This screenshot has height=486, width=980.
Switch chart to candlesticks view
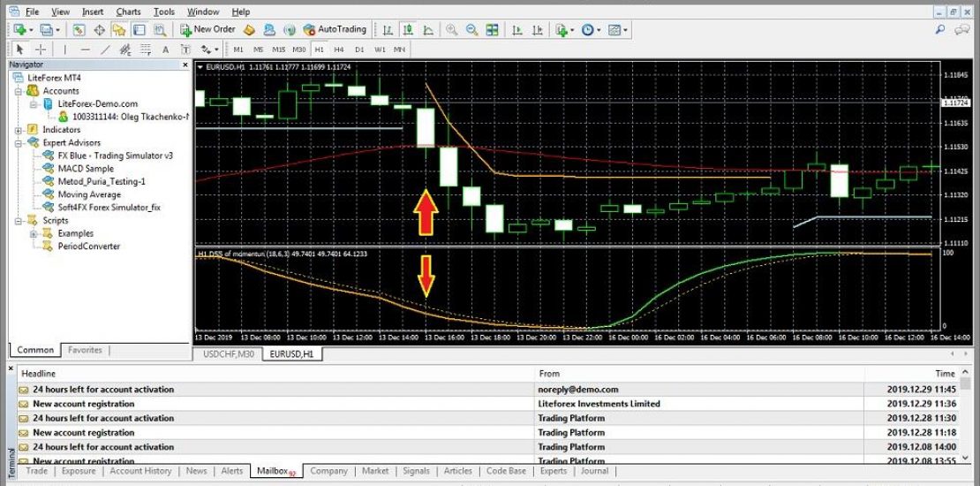click(x=407, y=29)
